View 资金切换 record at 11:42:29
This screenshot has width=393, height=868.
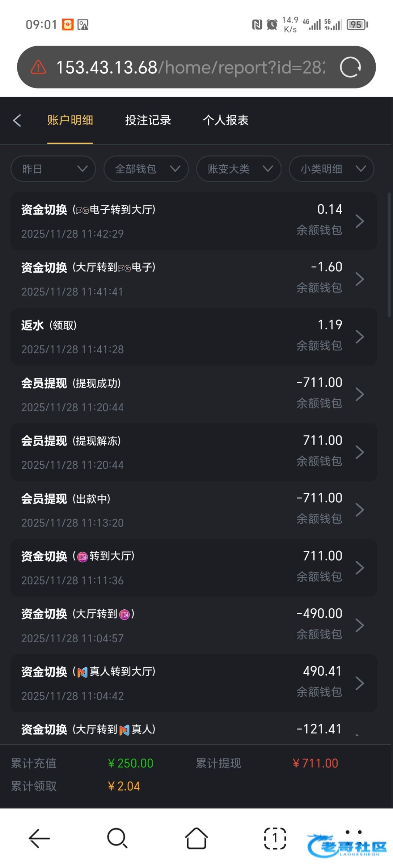[x=194, y=221]
